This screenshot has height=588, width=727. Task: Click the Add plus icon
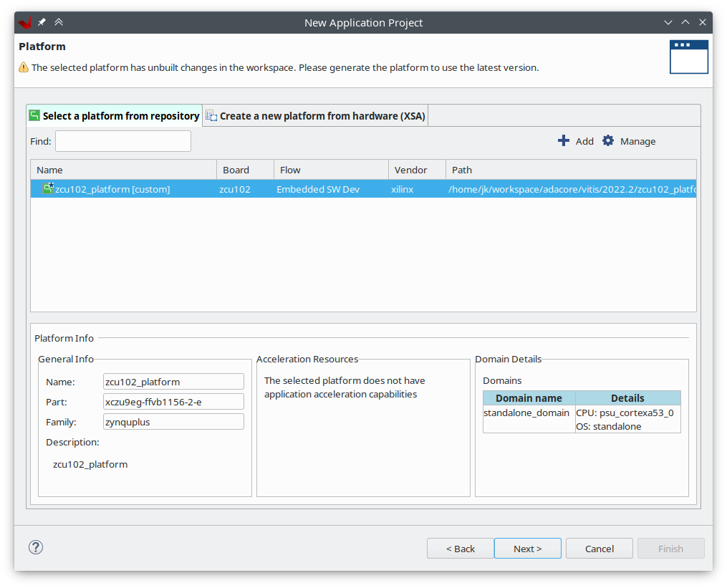click(563, 140)
